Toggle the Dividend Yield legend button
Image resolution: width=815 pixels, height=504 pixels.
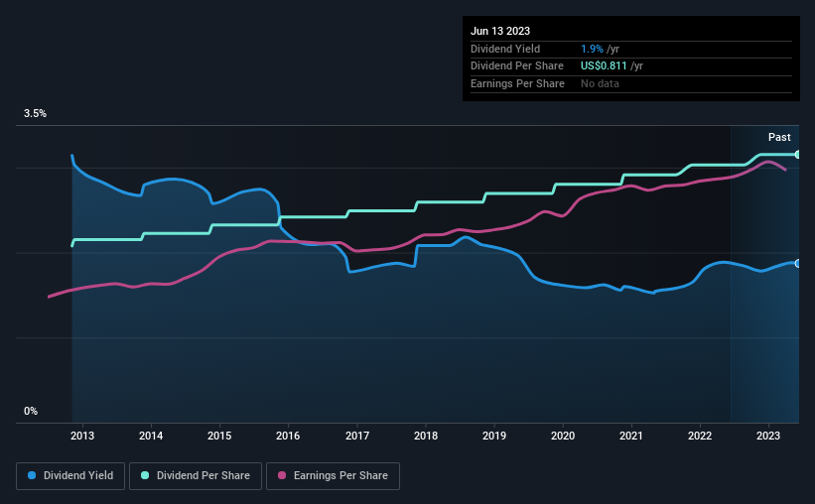70,476
